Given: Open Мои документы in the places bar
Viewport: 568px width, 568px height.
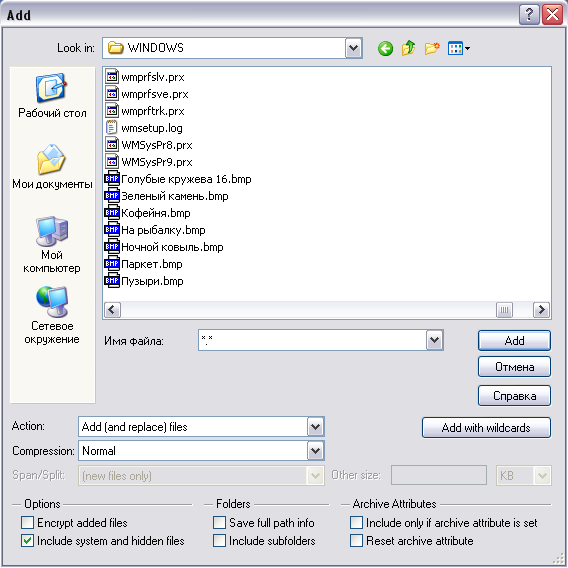Looking at the screenshot, I should (52, 167).
